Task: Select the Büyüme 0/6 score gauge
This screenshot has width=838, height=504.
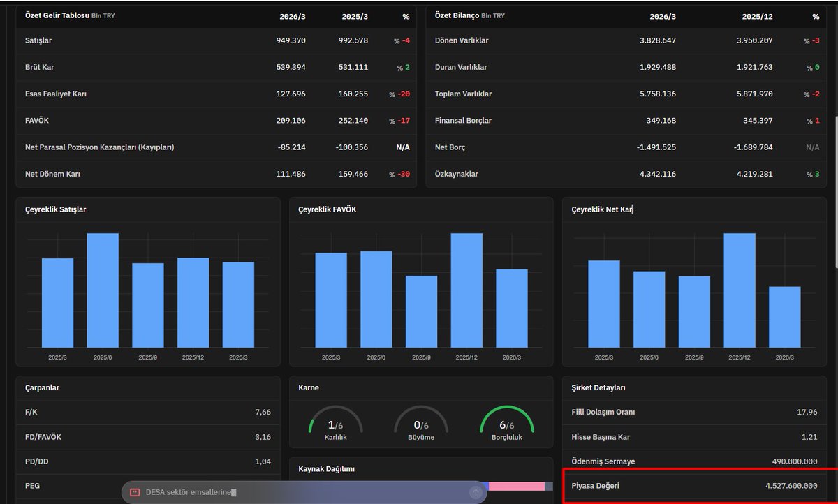Action: point(421,424)
